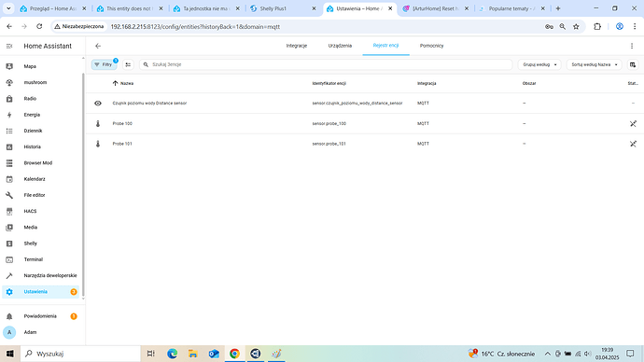Open the Probe 100 entity row
644x362 pixels.
pyautogui.click(x=365, y=123)
